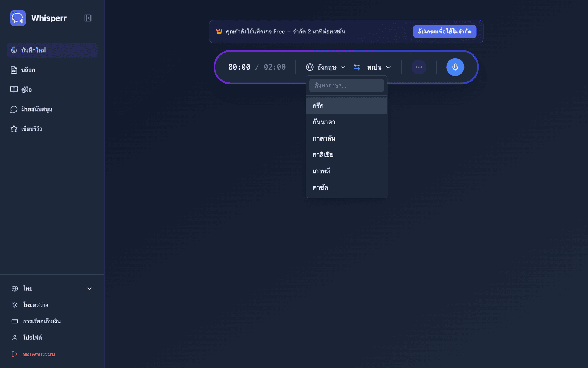Open บล็อก page in the sidebar
The image size is (588, 368).
pyautogui.click(x=52, y=70)
